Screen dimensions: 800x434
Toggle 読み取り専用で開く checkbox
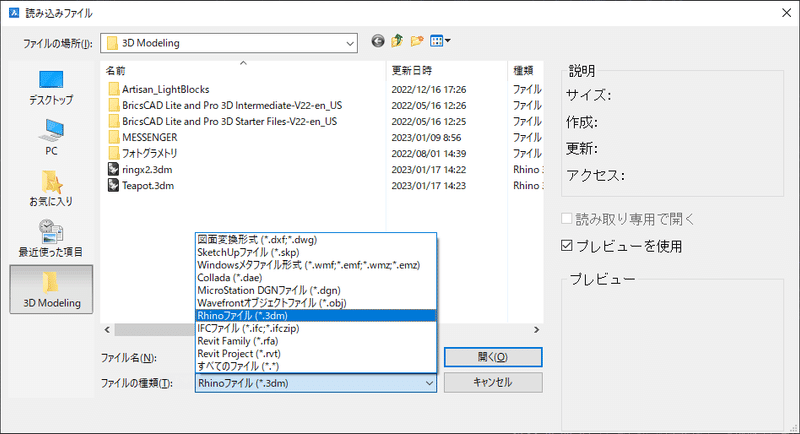coord(566,219)
